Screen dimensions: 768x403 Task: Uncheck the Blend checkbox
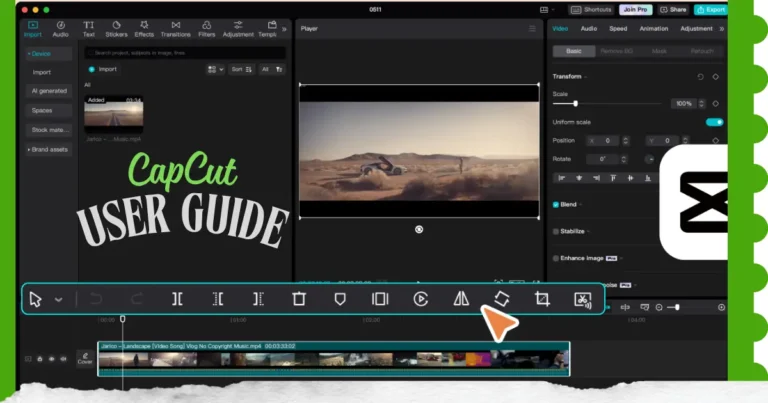coord(555,205)
